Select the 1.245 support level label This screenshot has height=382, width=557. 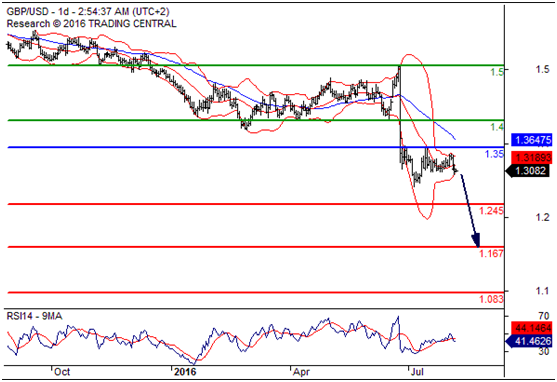click(x=491, y=211)
